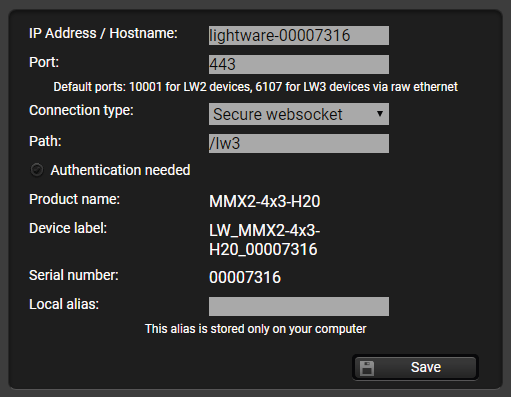This screenshot has width=511, height=397.
Task: Select the Path field containing /lw3
Action: point(299,144)
